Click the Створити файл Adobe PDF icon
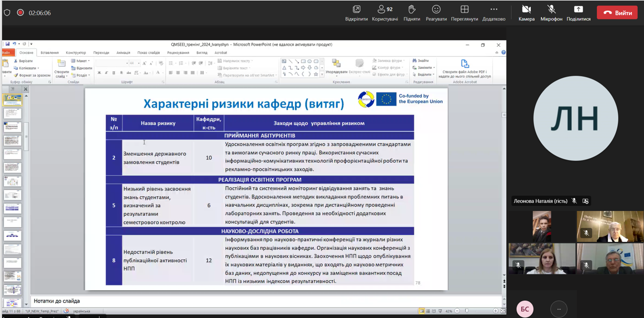 point(464,65)
